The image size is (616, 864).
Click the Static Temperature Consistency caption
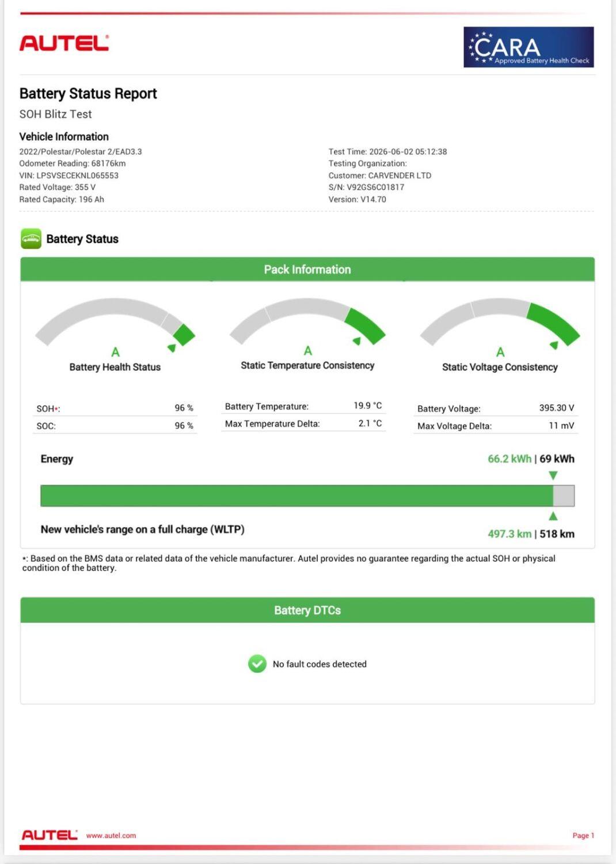coord(307,365)
